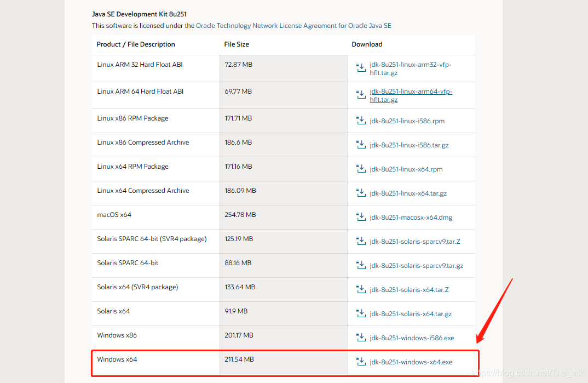Screen dimensions: 588x383
Task: Download jdk-8u251-linux-i586.tar.gz link
Action: coord(409,145)
